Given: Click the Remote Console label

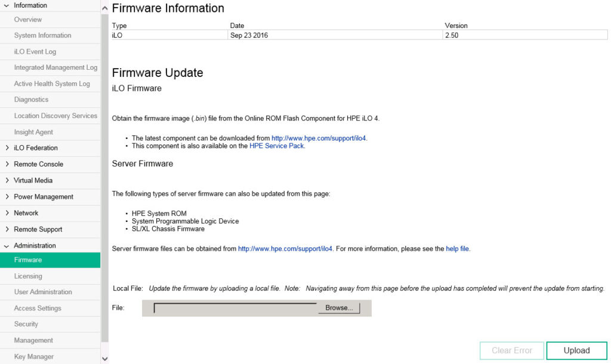Looking at the screenshot, I should pyautogui.click(x=38, y=164).
